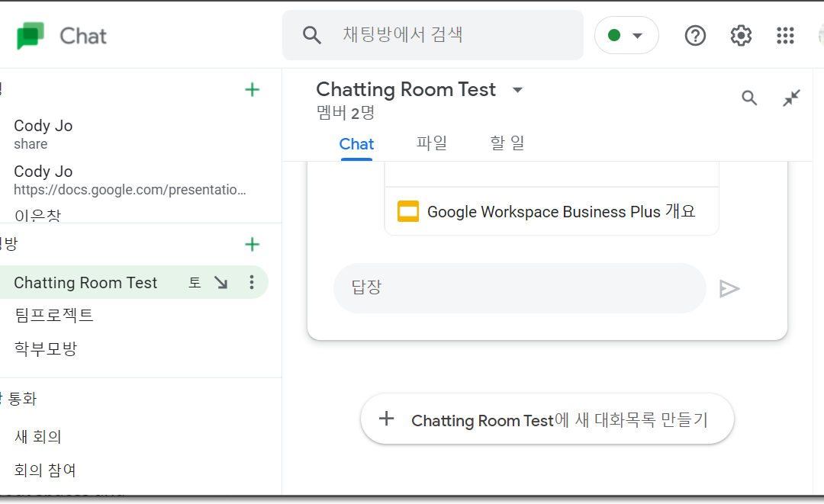Open the 학부모방 room
This screenshot has width=824, height=504.
coord(46,348)
